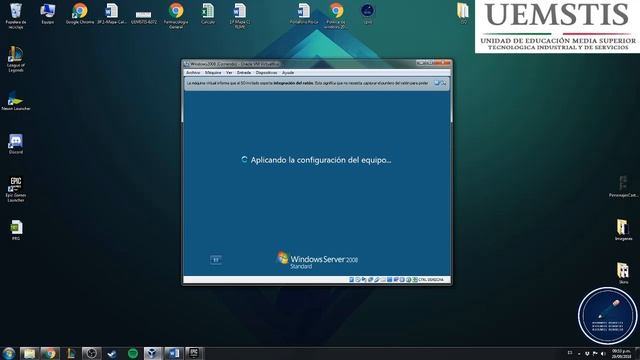Open Spotify from the taskbar
This screenshot has width=640, height=360.
click(x=133, y=353)
